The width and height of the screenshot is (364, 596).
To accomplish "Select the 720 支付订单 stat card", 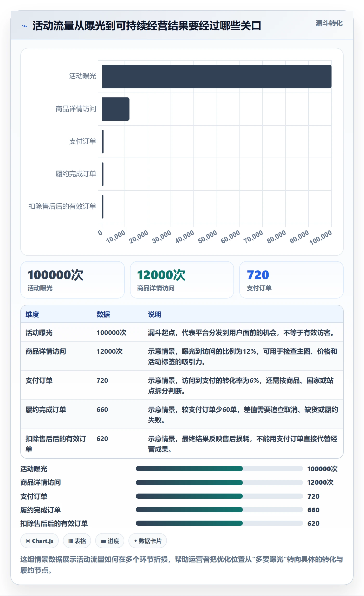I will tap(291, 280).
